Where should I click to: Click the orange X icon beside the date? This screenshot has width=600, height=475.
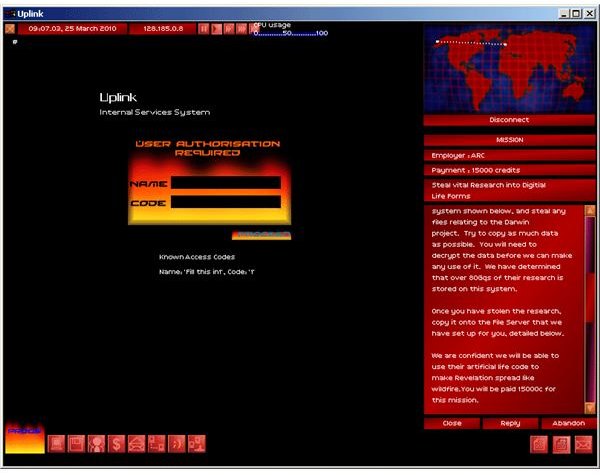10,29
